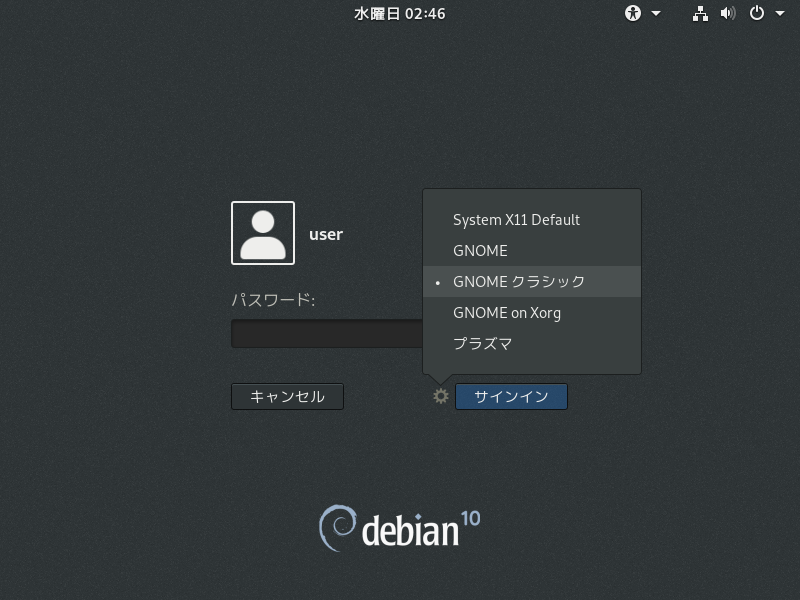
Task: Open the power menu dropdown arrow
Action: (777, 14)
